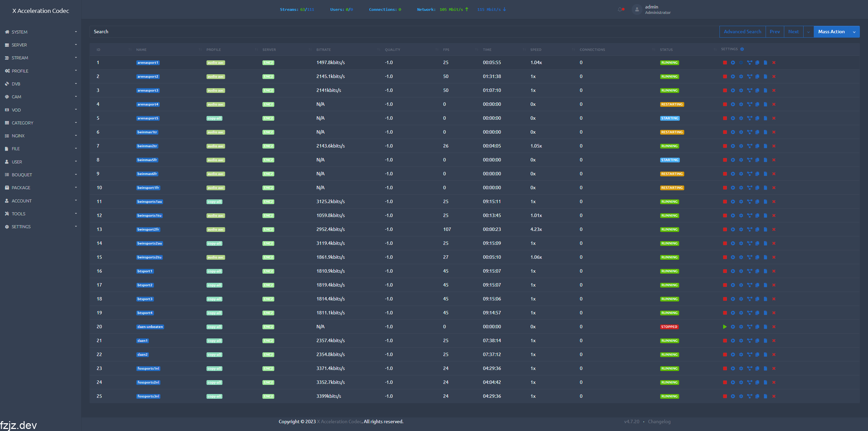Expand the BOUQUET sidebar menu caret
The image size is (868, 431).
[76, 174]
